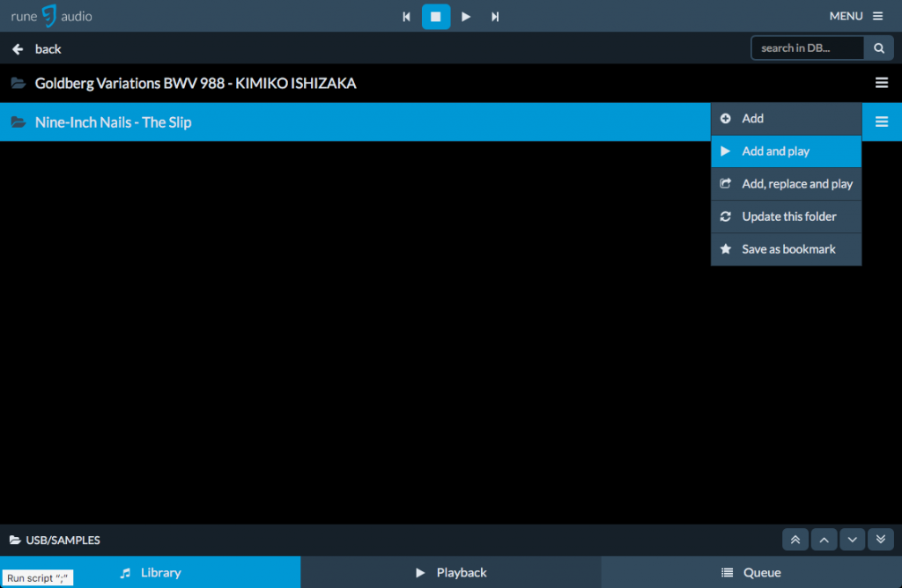The width and height of the screenshot is (902, 588).
Task: Click the RuneAudio logo
Action: [51, 16]
